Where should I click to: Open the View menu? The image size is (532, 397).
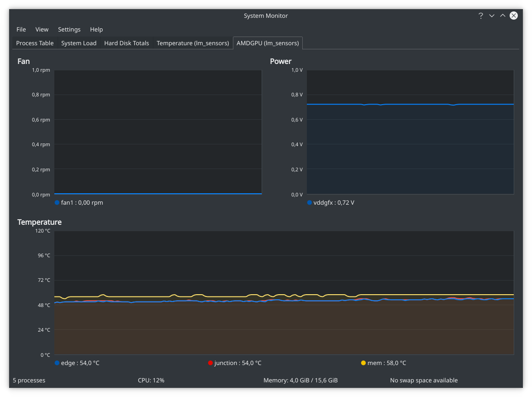[42, 30]
